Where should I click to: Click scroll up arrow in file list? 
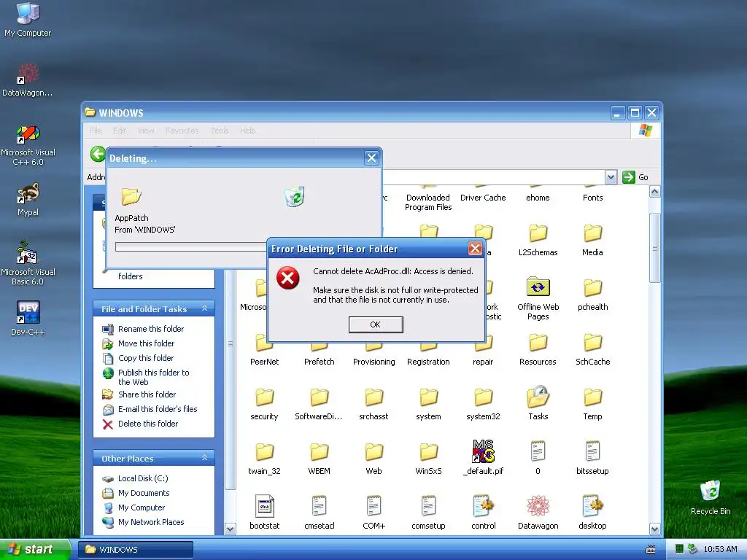point(654,192)
